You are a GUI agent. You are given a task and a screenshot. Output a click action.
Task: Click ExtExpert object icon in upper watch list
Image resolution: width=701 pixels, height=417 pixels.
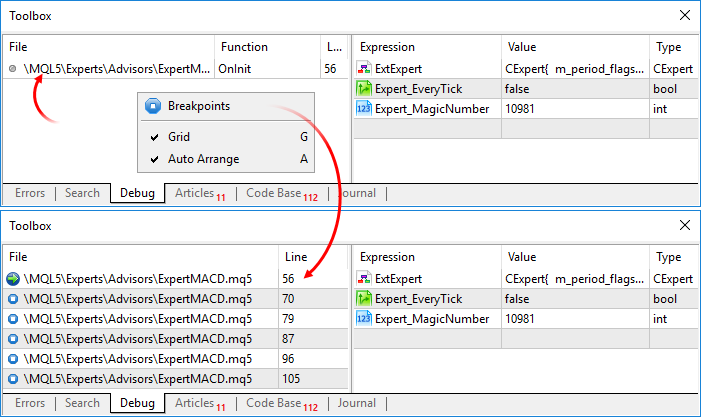tap(364, 69)
